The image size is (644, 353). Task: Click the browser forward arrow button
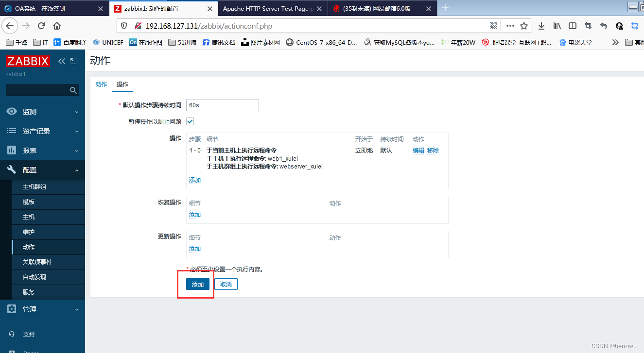click(26, 26)
